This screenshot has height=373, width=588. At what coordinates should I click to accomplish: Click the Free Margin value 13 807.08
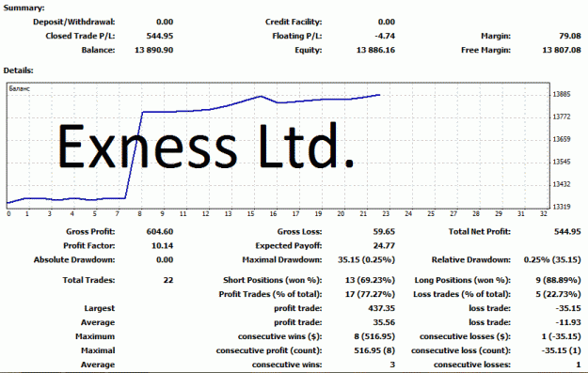click(562, 50)
